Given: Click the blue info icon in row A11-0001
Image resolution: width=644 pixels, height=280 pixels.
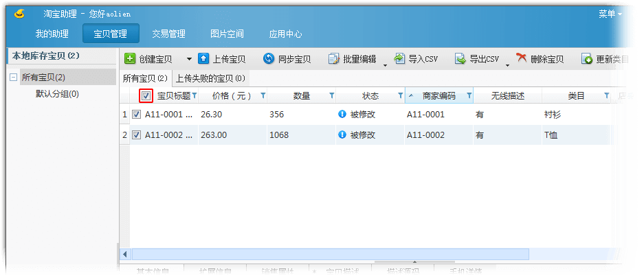Looking at the screenshot, I should (x=342, y=114).
